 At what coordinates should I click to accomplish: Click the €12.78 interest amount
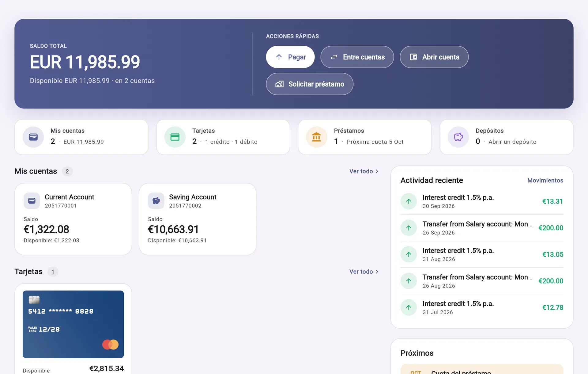pos(553,307)
